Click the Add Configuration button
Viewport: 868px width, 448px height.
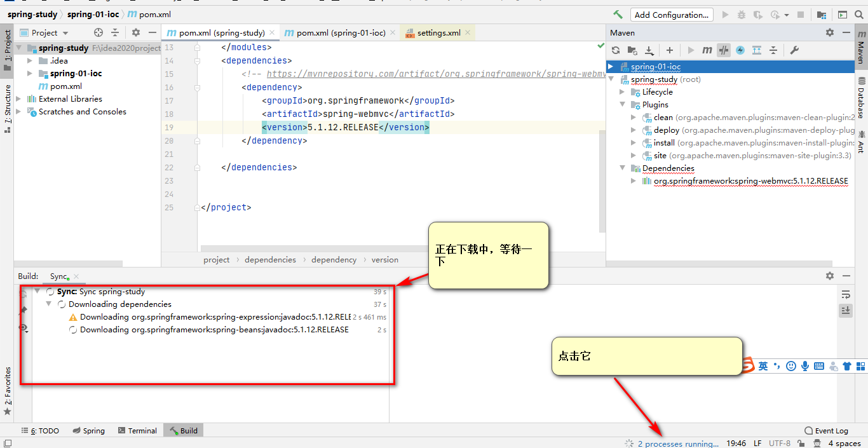(x=671, y=14)
